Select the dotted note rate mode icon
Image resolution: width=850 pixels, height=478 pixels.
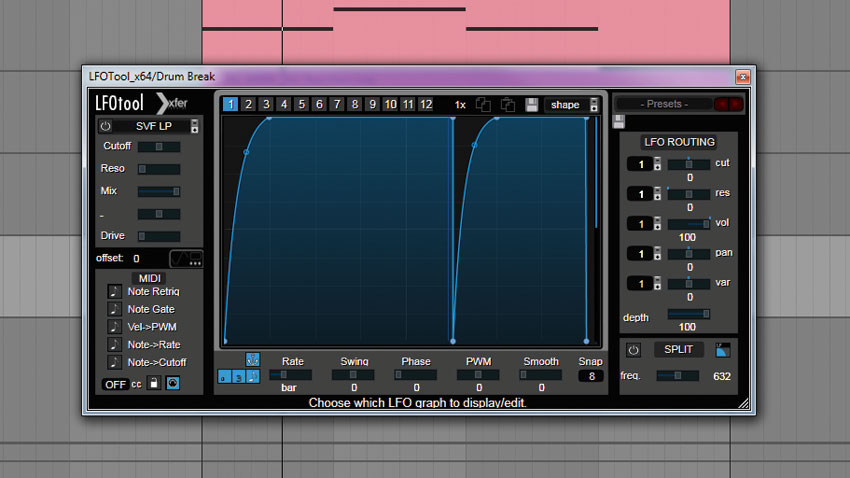[253, 377]
